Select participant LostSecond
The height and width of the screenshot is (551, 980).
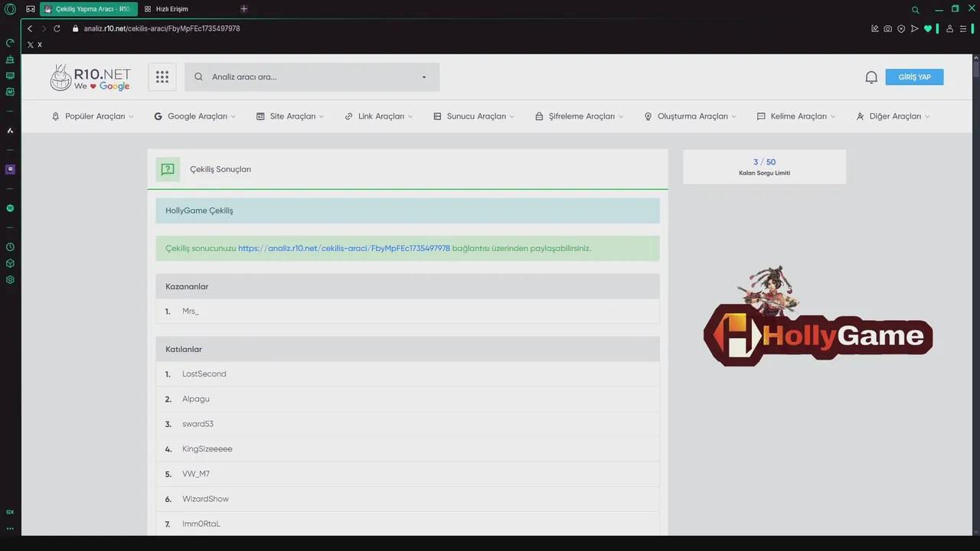tap(204, 374)
